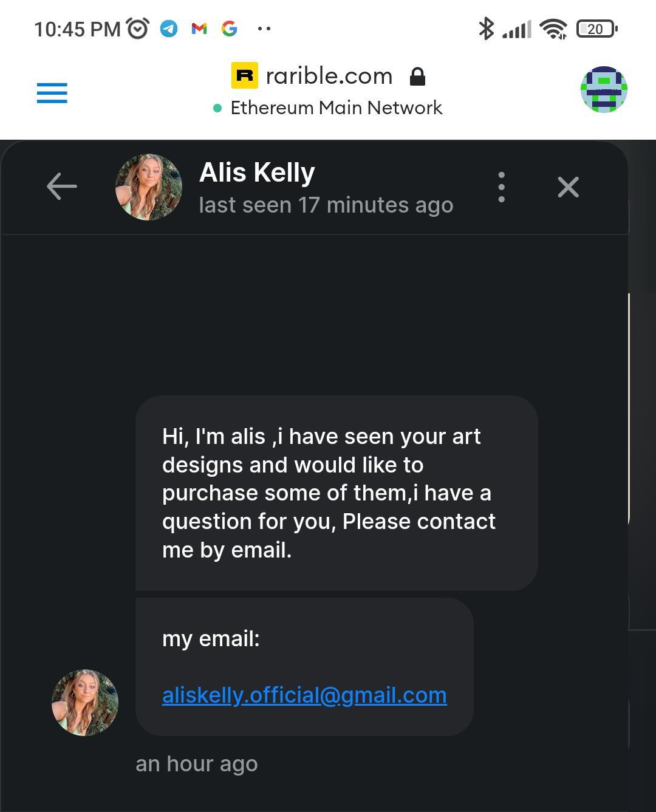The width and height of the screenshot is (656, 812).
Task: Open Alis Kelly's header profile picture
Action: pyautogui.click(x=149, y=186)
